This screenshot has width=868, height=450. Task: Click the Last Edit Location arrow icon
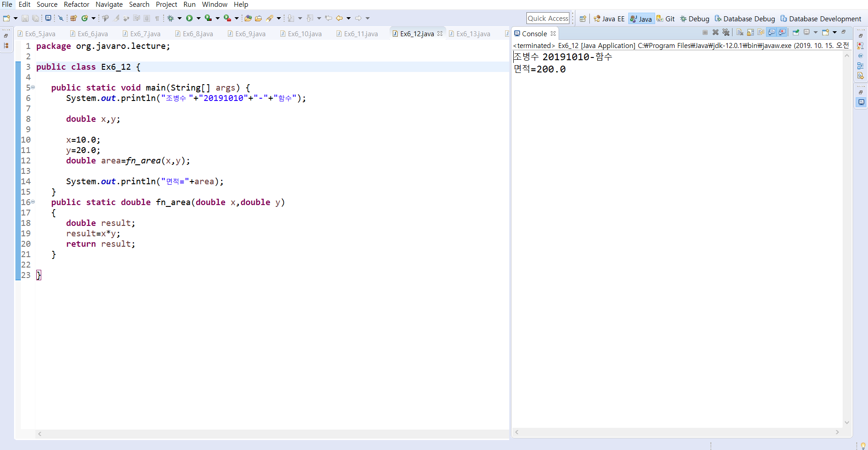[328, 18]
